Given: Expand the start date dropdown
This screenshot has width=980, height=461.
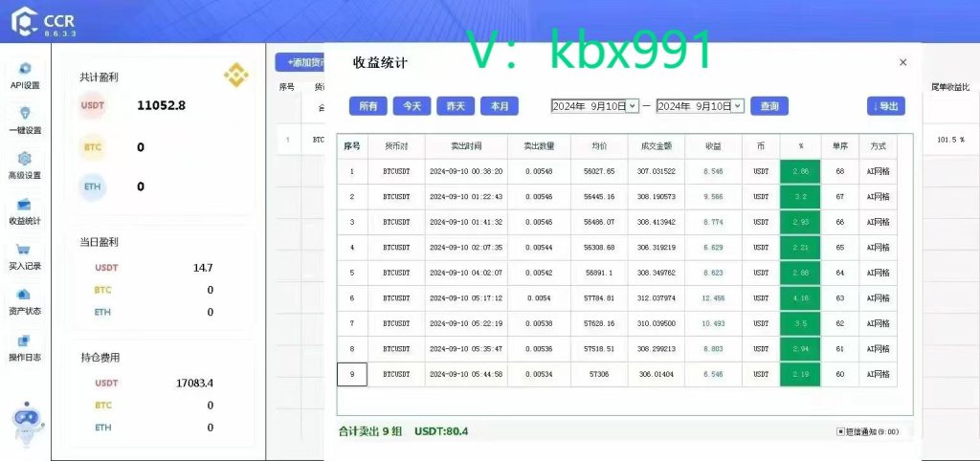Looking at the screenshot, I should point(632,106).
